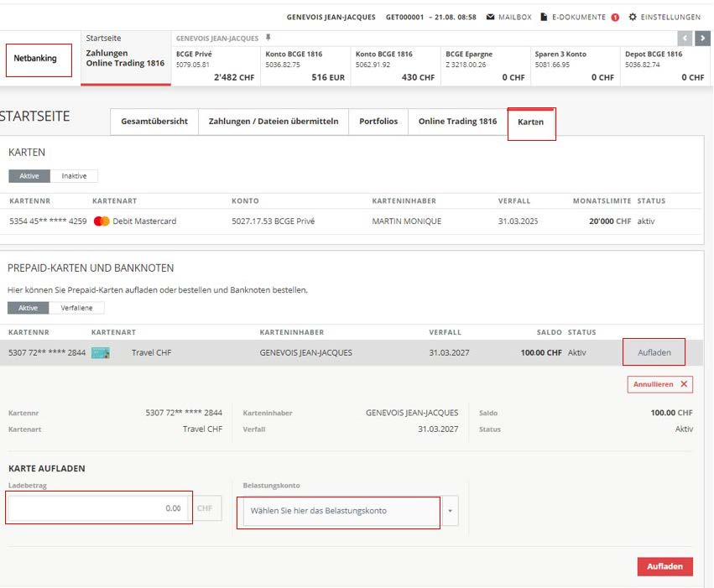Image resolution: width=714 pixels, height=588 pixels.
Task: Click card number 5354 45** **** 4259
Action: click(x=48, y=221)
